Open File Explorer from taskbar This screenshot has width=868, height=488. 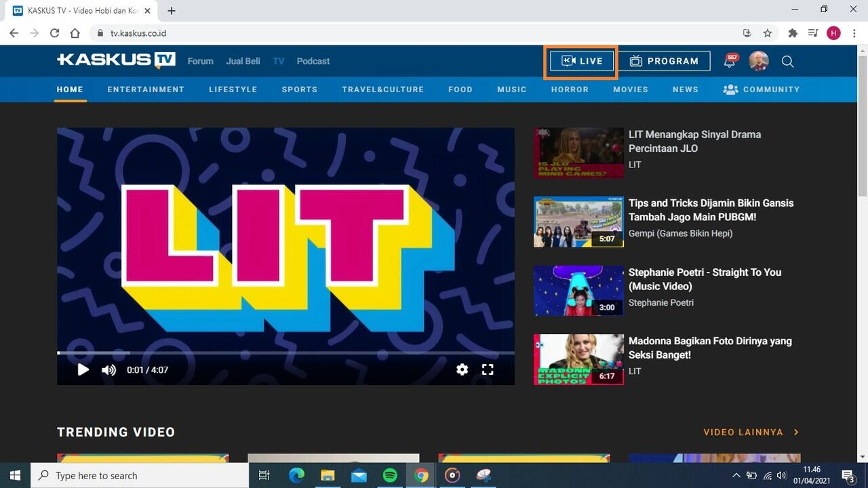tap(328, 475)
